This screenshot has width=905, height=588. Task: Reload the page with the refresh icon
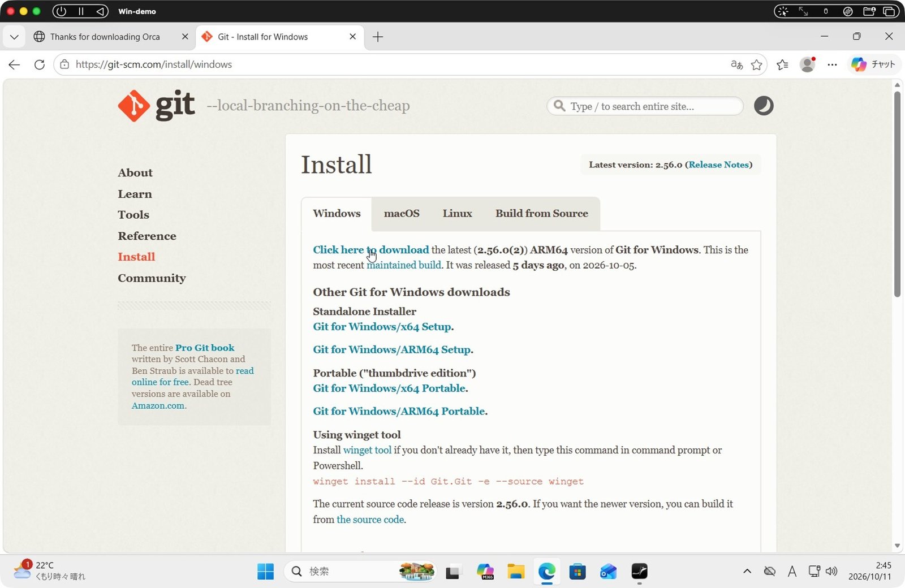click(39, 64)
